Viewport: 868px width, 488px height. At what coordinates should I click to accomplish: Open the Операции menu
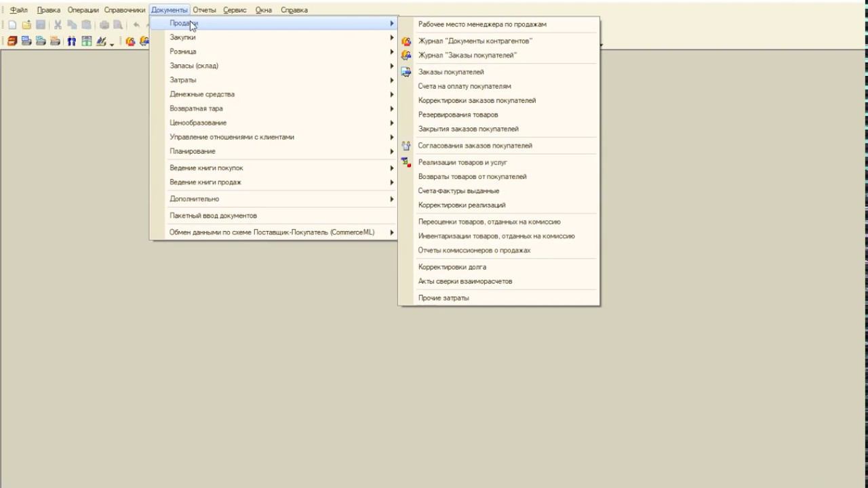[x=83, y=10]
